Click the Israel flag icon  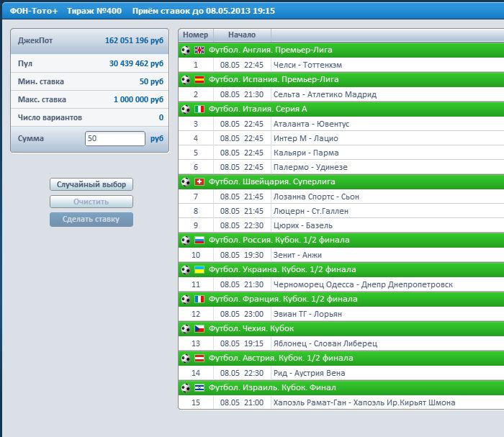[199, 388]
